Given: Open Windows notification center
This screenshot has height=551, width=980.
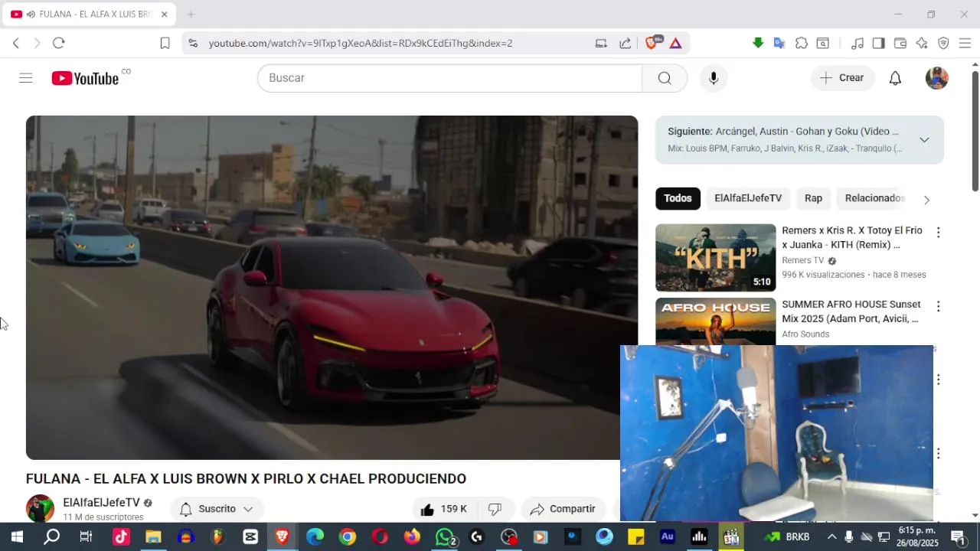Looking at the screenshot, I should (x=958, y=537).
